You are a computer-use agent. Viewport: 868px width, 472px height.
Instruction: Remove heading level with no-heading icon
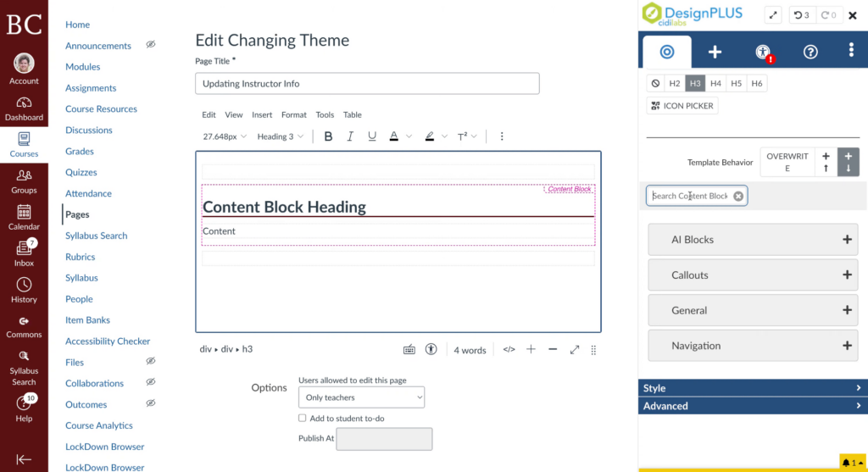[655, 84]
